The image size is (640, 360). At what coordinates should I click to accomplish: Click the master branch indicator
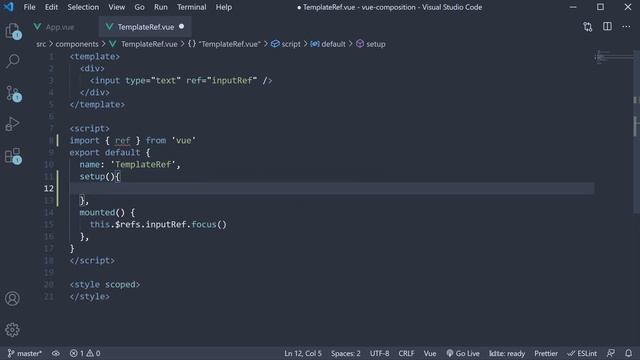point(24,353)
